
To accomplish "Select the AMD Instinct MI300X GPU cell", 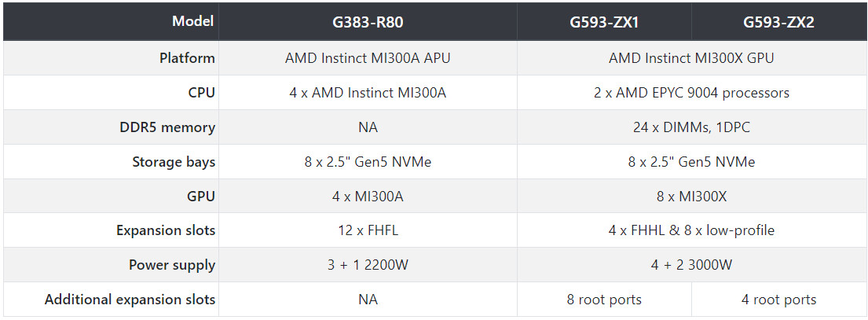I will pyautogui.click(x=691, y=58).
